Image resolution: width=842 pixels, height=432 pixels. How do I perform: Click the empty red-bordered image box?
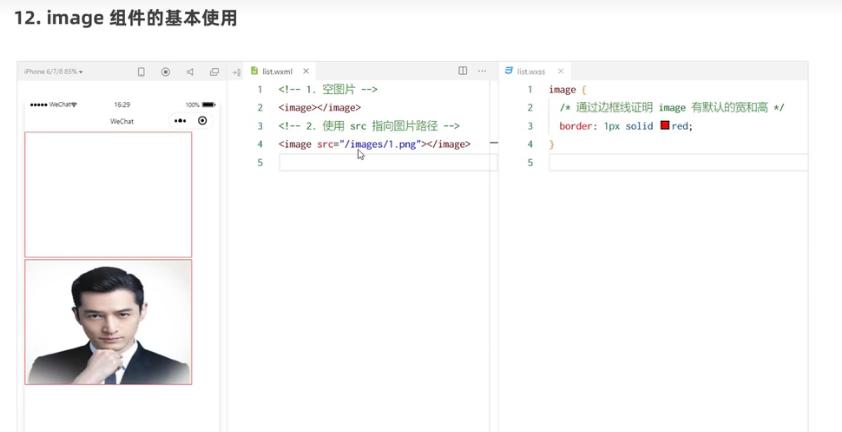(x=108, y=195)
